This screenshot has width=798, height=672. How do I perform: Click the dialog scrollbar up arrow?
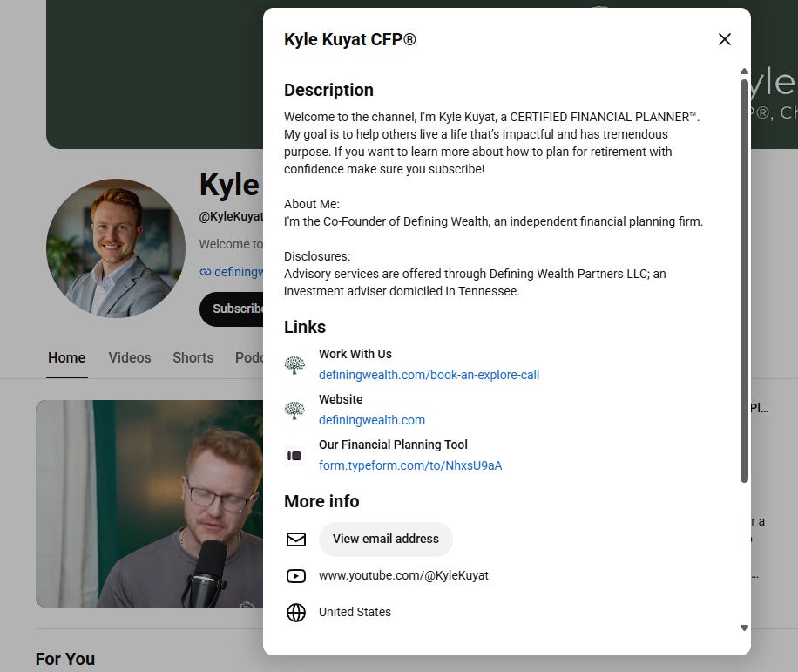[744, 71]
